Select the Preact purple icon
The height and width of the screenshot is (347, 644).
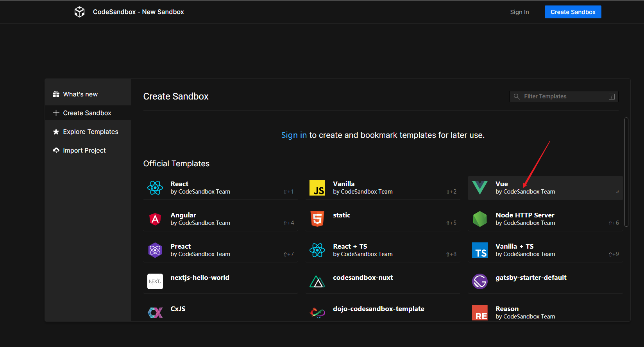click(155, 250)
